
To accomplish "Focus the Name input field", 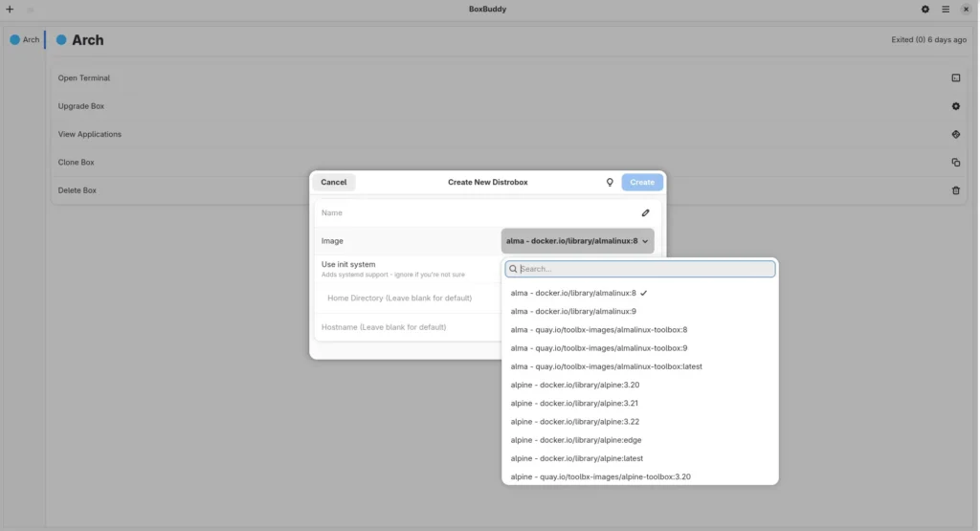I will [x=487, y=213].
